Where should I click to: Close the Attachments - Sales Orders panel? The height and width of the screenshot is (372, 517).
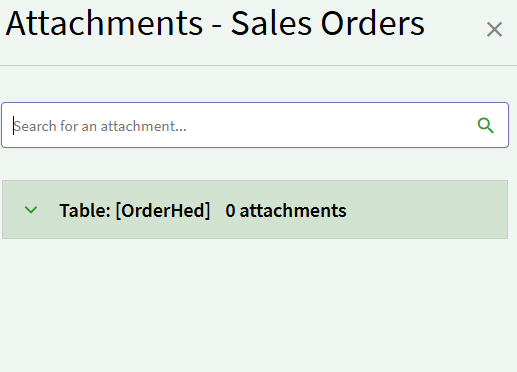494,29
